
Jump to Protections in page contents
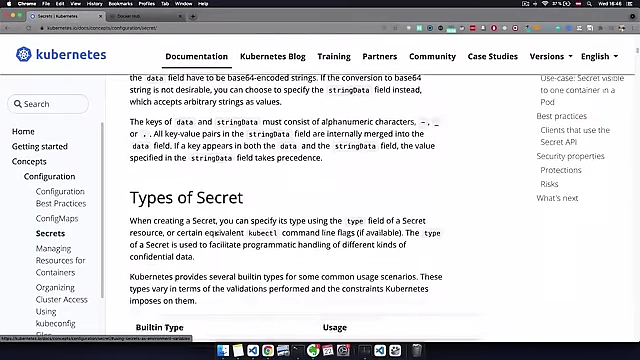tap(560, 170)
